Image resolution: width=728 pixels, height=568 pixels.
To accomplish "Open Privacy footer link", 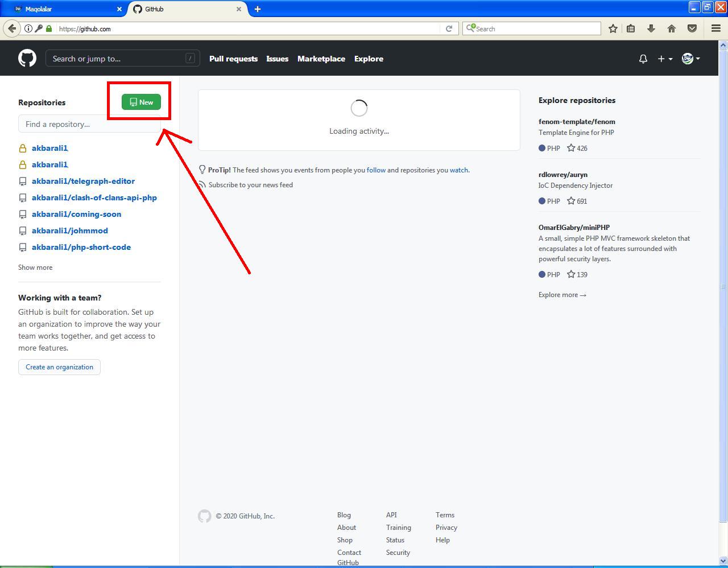I will [446, 528].
